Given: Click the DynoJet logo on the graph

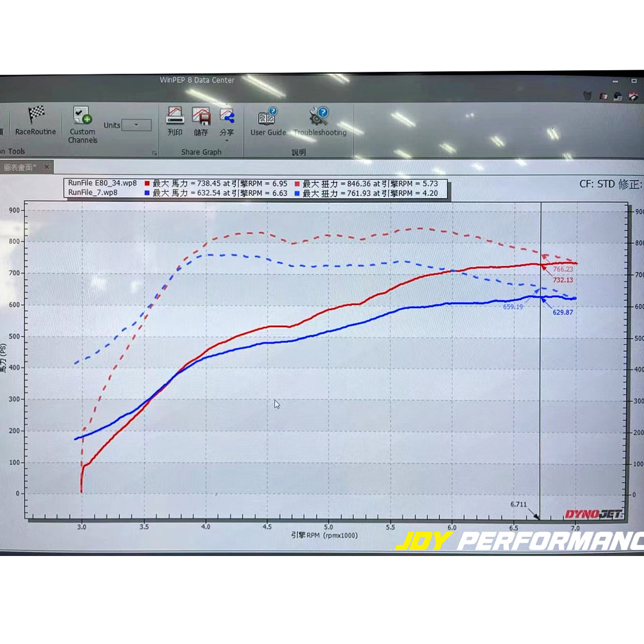Looking at the screenshot, I should point(594,514).
